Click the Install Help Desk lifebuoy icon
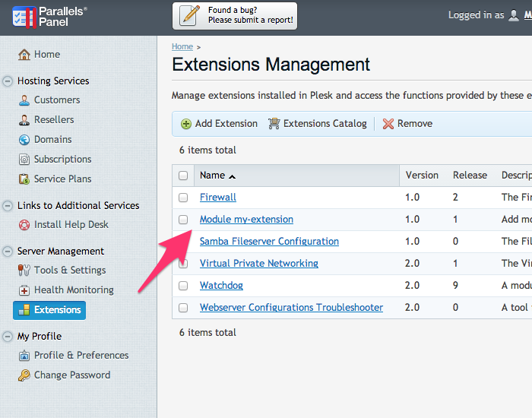Image resolution: width=532 pixels, height=418 pixels. (24, 225)
